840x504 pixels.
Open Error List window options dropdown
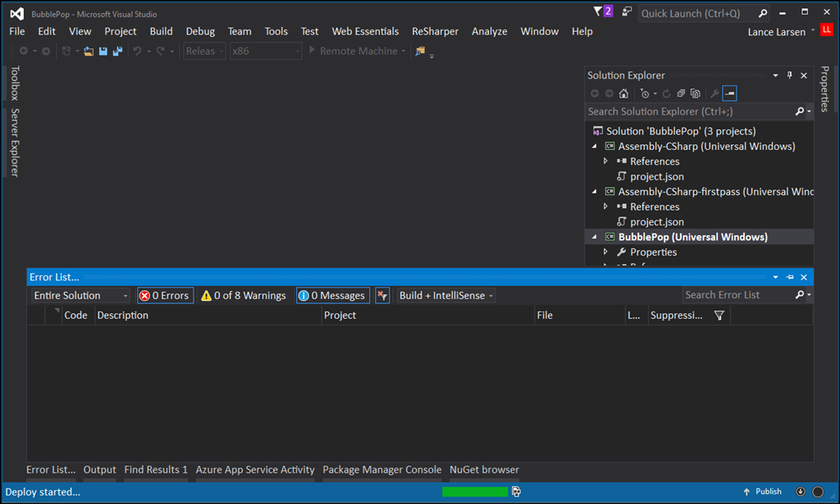coord(775,277)
